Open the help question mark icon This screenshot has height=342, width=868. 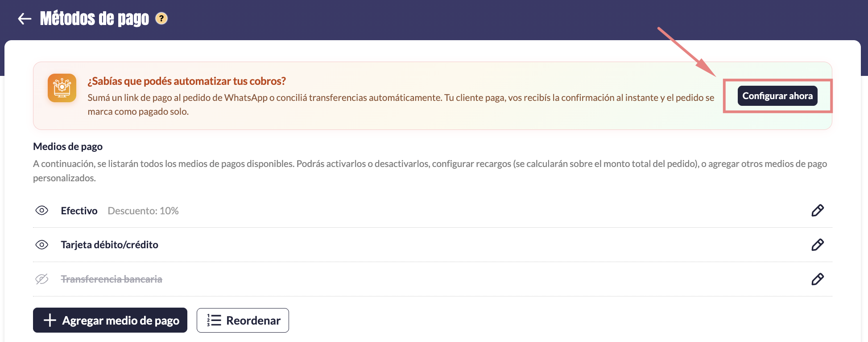(161, 19)
